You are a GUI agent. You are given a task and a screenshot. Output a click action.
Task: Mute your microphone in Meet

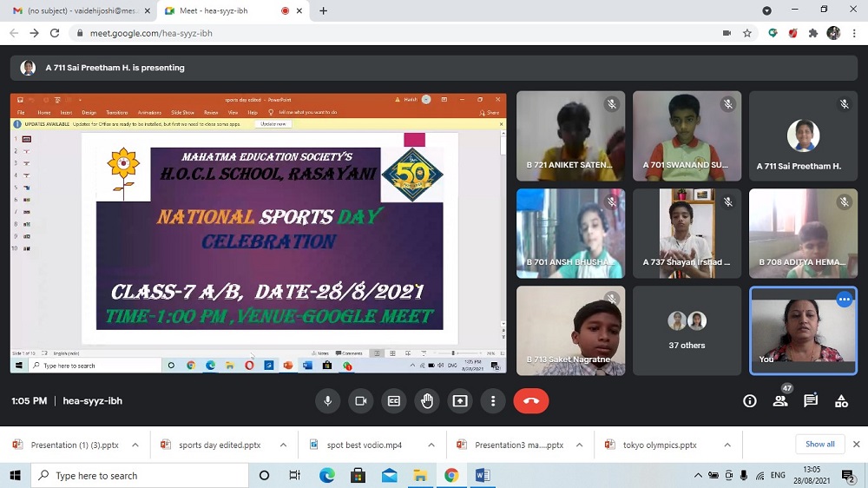point(328,401)
